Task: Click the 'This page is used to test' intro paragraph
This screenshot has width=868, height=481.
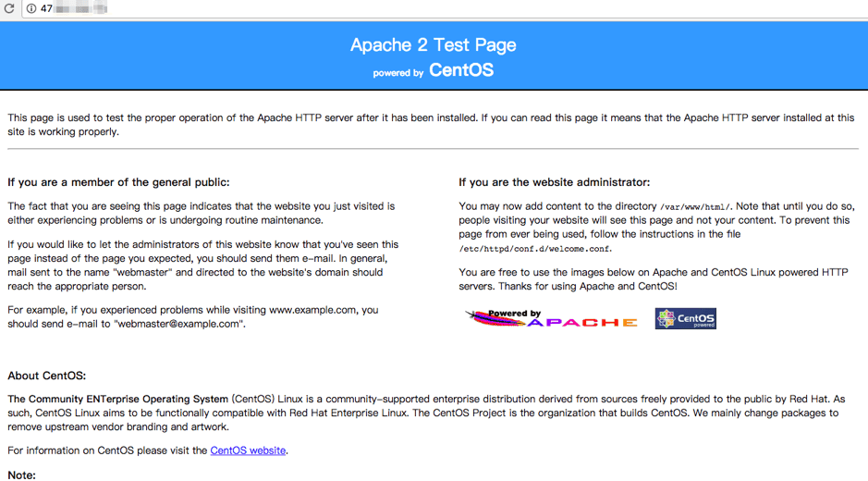Action: coord(432,125)
